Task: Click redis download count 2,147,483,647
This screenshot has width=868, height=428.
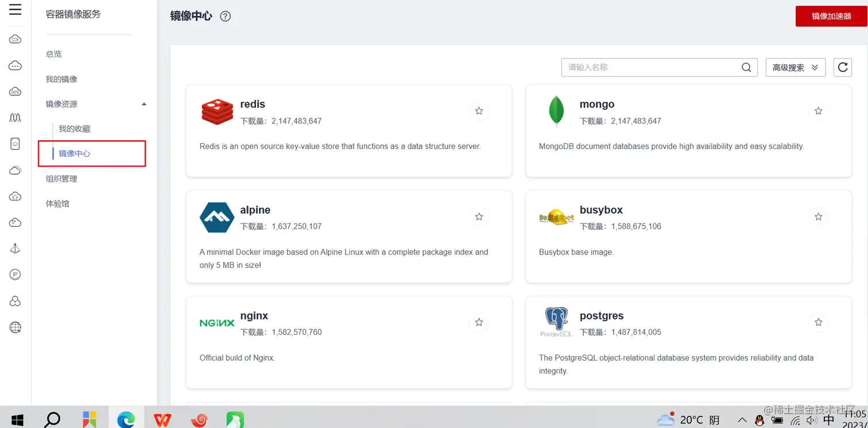Action: click(297, 121)
